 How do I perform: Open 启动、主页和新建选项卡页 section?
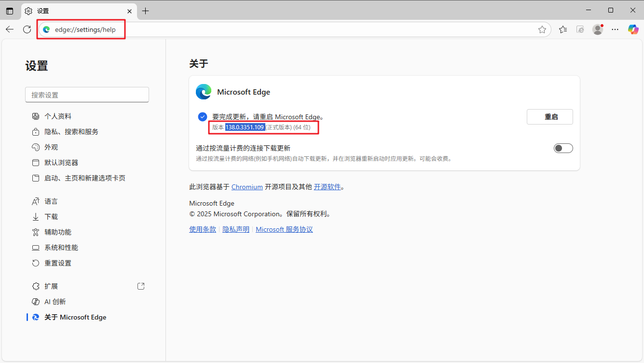(x=87, y=178)
